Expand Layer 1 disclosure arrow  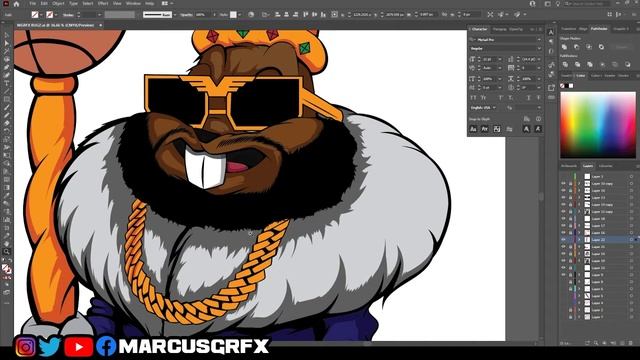tap(579, 317)
